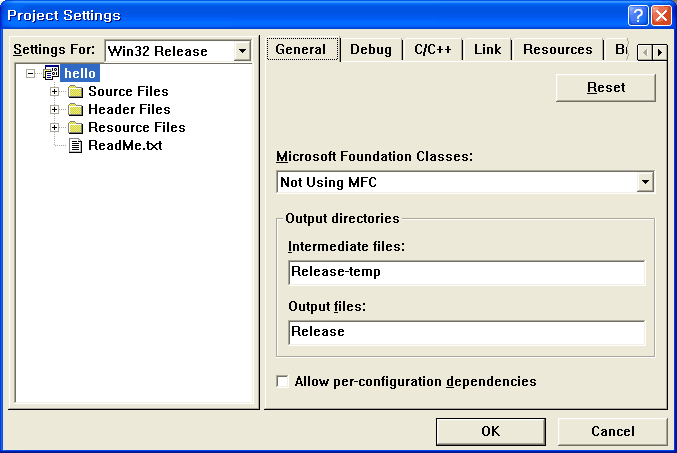Collapse the hello project tree node
Viewport: 677px width, 453px height.
point(33,74)
